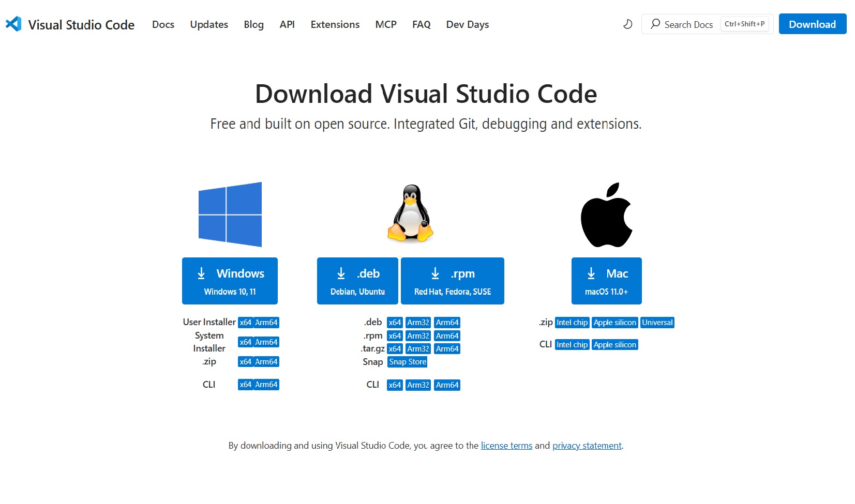Screen dimensions: 855x504
Task: Click the search magnifier icon
Action: [655, 24]
